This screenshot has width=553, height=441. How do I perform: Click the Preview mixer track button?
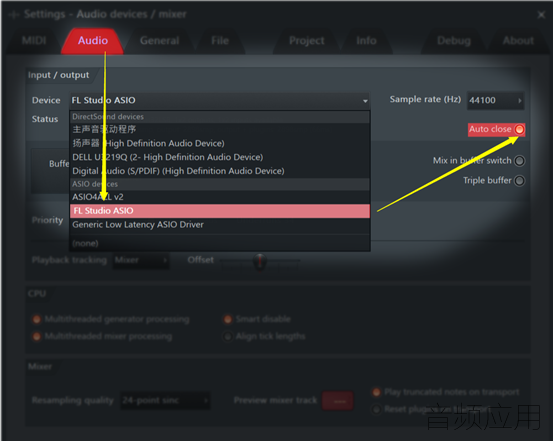pyautogui.click(x=338, y=401)
